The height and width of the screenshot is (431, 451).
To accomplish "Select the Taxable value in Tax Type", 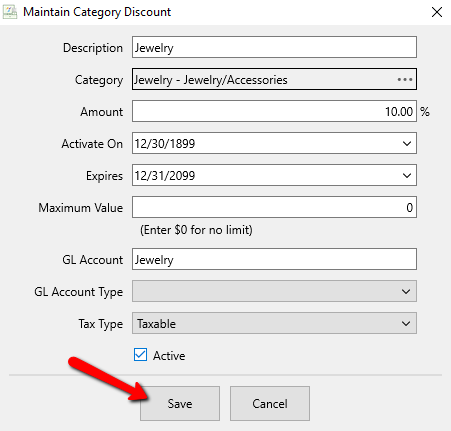I will [x=157, y=324].
